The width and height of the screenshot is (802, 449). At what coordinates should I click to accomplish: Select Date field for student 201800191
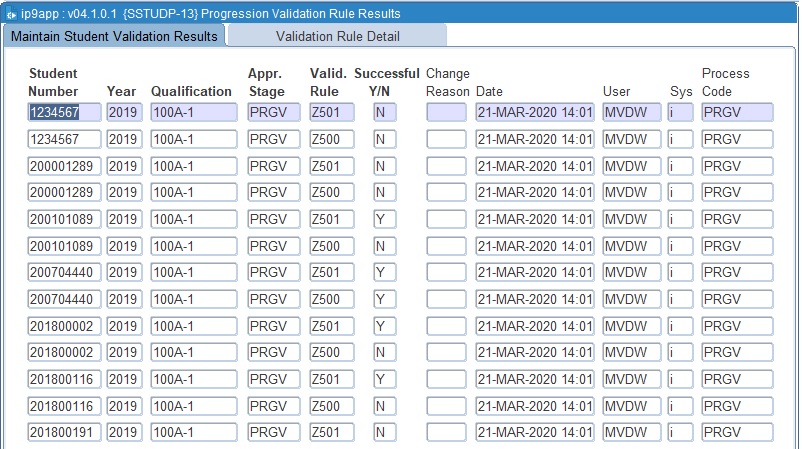[x=535, y=432]
